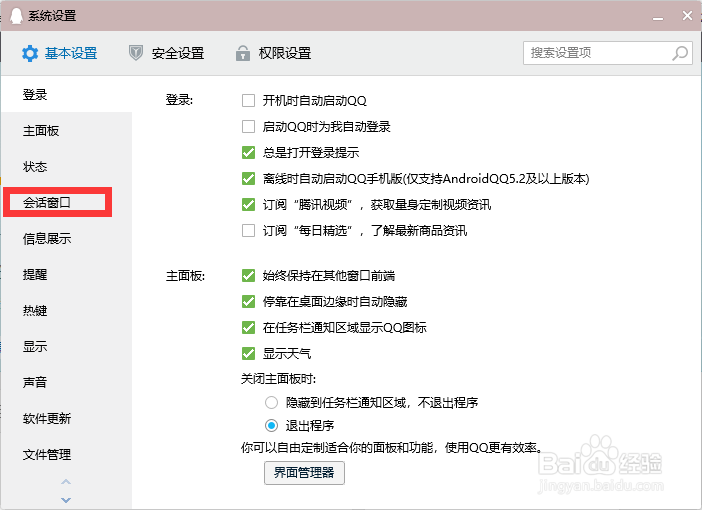Viewport: 702px width, 510px height.
Task: Click the QQ penguin icon in title bar
Action: tap(17, 16)
